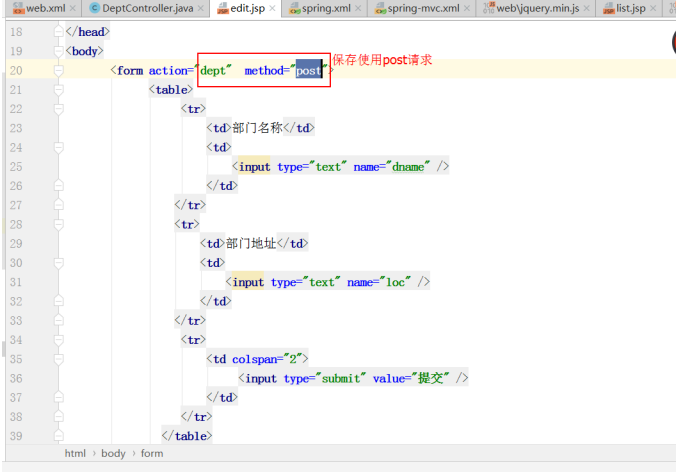The width and height of the screenshot is (676, 472).
Task: Click line number 20 in gutter
Action: (16, 70)
